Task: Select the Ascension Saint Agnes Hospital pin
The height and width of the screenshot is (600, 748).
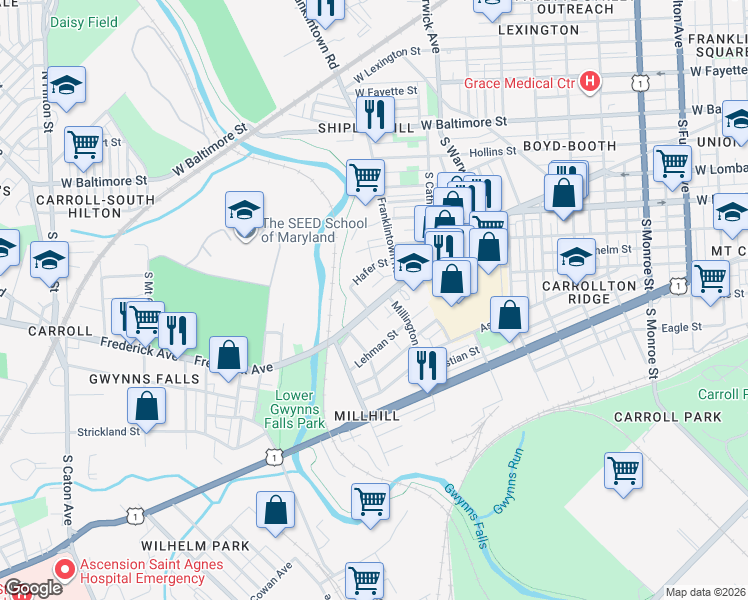Action: (x=65, y=570)
